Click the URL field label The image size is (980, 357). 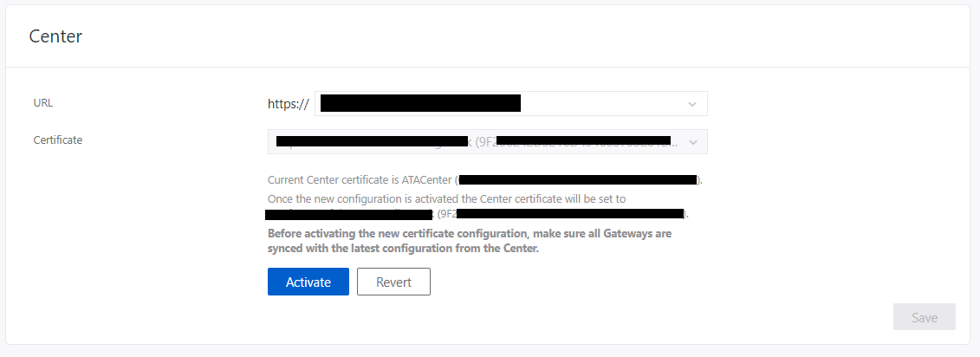(43, 102)
